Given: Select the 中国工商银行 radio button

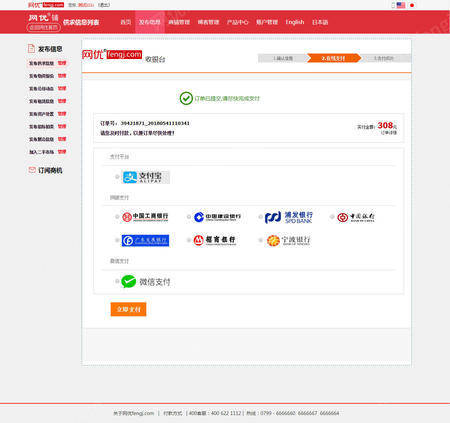Looking at the screenshot, I should (117, 217).
